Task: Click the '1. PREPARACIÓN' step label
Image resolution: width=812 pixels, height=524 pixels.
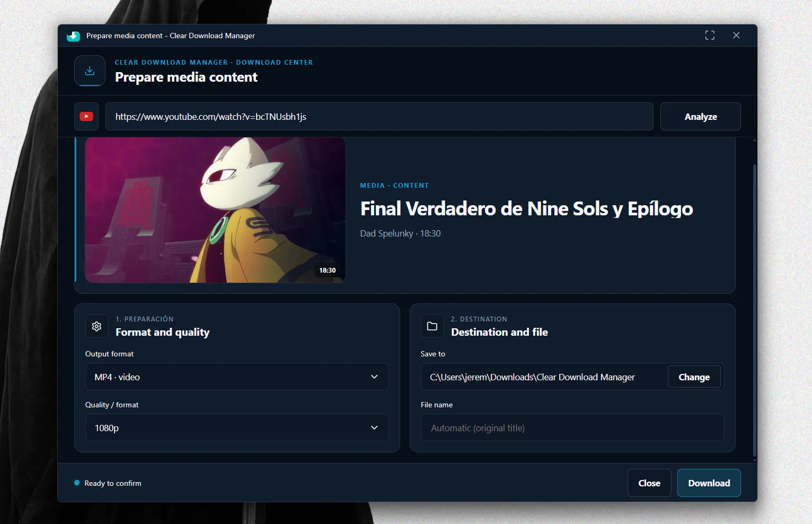Action: tap(145, 319)
